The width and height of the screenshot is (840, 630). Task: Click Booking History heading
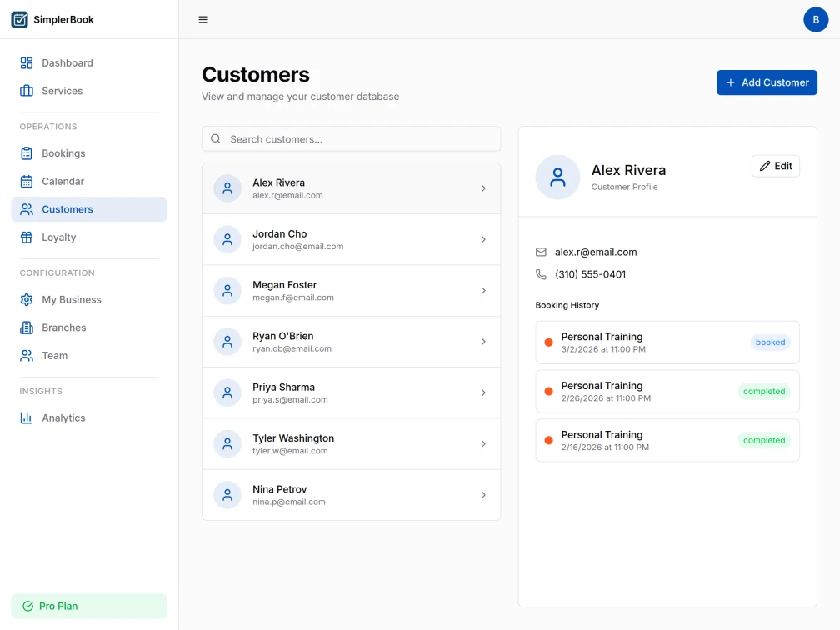(x=567, y=305)
